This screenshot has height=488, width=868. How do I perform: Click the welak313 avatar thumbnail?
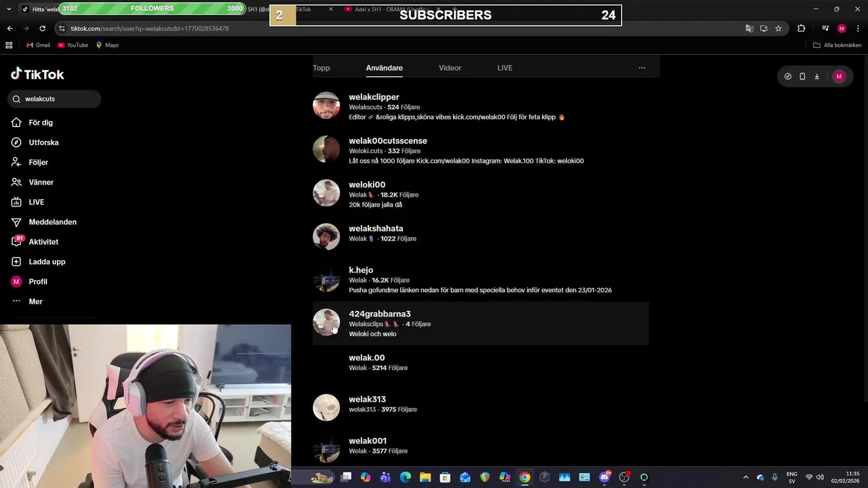(326, 407)
